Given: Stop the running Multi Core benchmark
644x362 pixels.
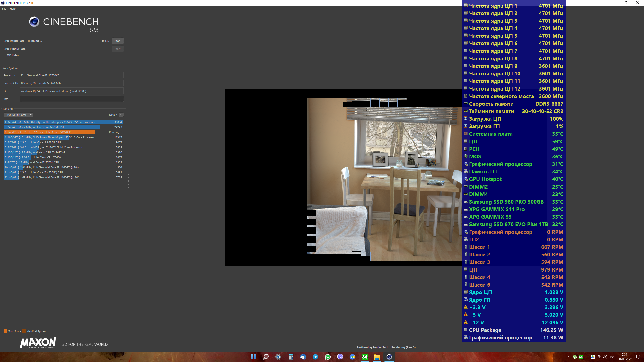Looking at the screenshot, I should tap(117, 41).
